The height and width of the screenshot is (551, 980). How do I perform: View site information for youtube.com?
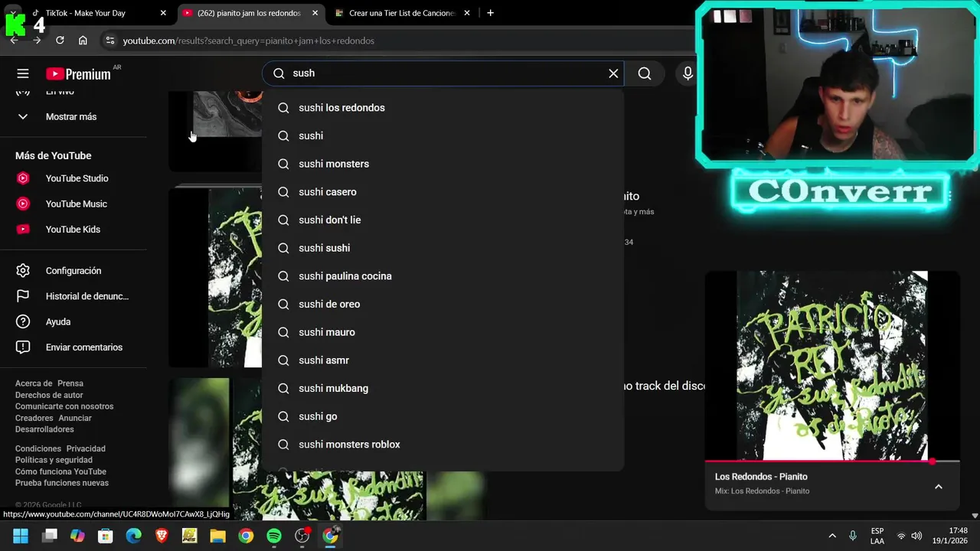coord(109,41)
